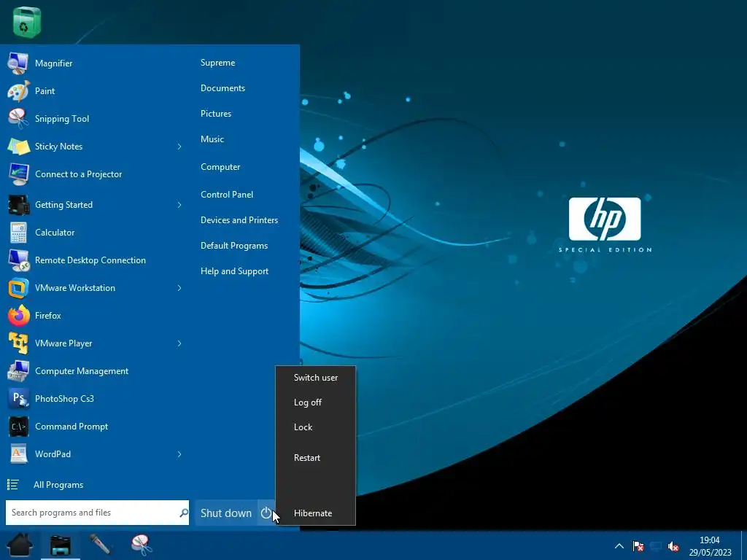The height and width of the screenshot is (560, 747).
Task: Launch WordPad from its icon
Action: pyautogui.click(x=18, y=454)
